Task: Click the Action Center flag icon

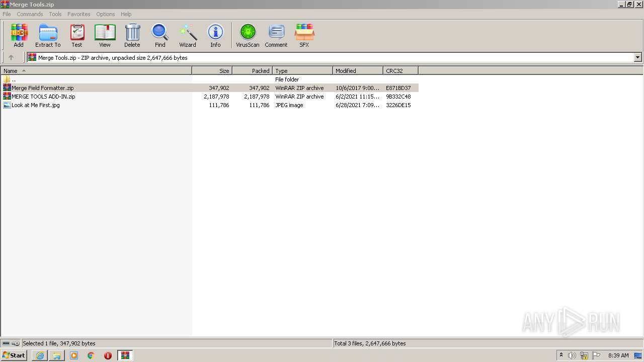Action: [596, 355]
